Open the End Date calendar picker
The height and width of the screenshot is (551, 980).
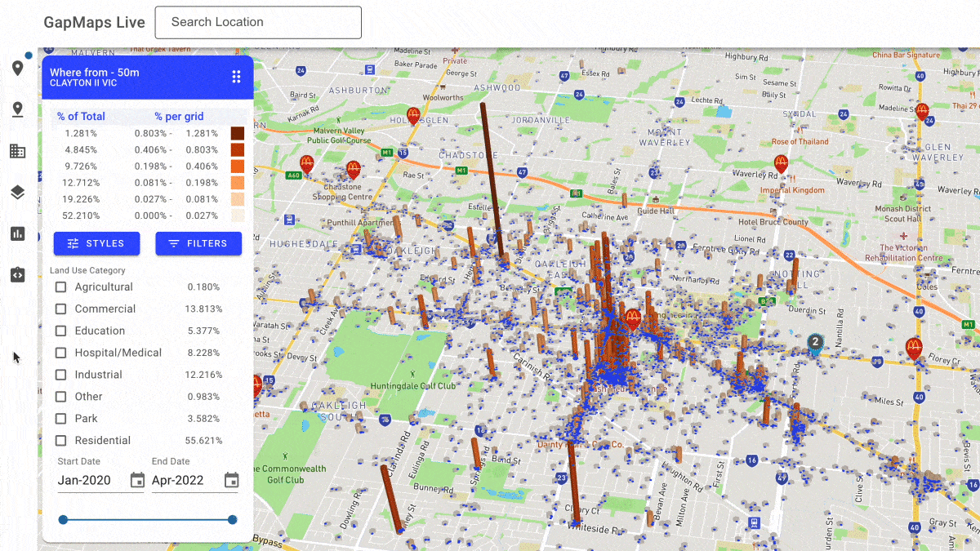(231, 480)
